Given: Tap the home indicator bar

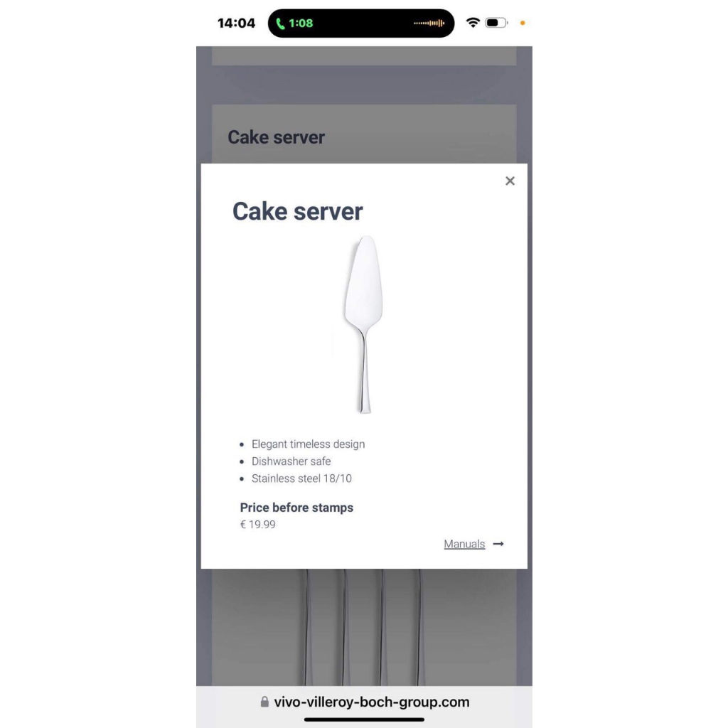Looking at the screenshot, I should coord(364,719).
